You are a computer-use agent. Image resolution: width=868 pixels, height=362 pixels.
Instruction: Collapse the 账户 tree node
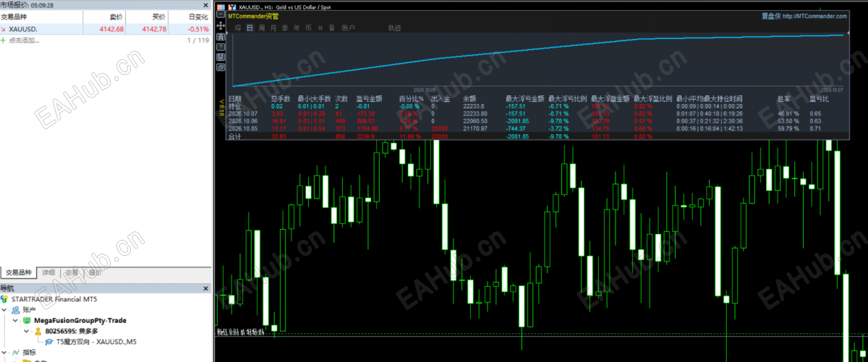[5, 309]
